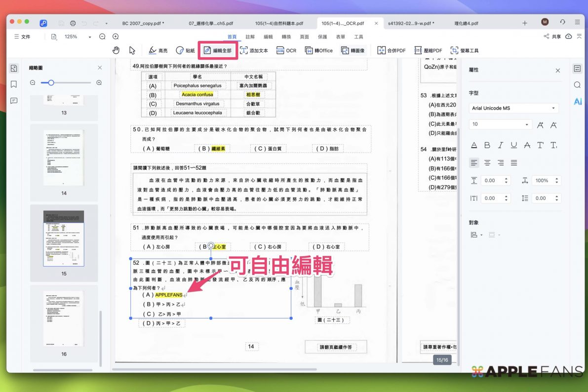Adjust the thumbnail size slider
This screenshot has height=392, width=588.
coord(51,83)
